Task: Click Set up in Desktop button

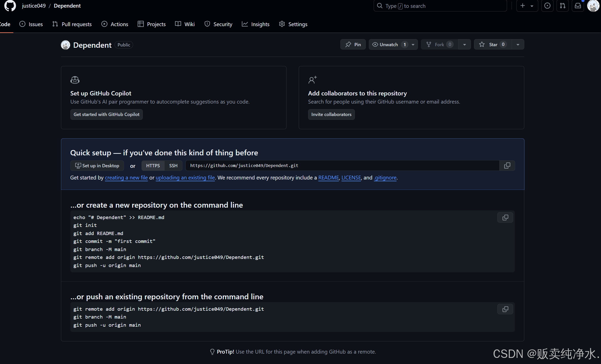Action: (97, 166)
